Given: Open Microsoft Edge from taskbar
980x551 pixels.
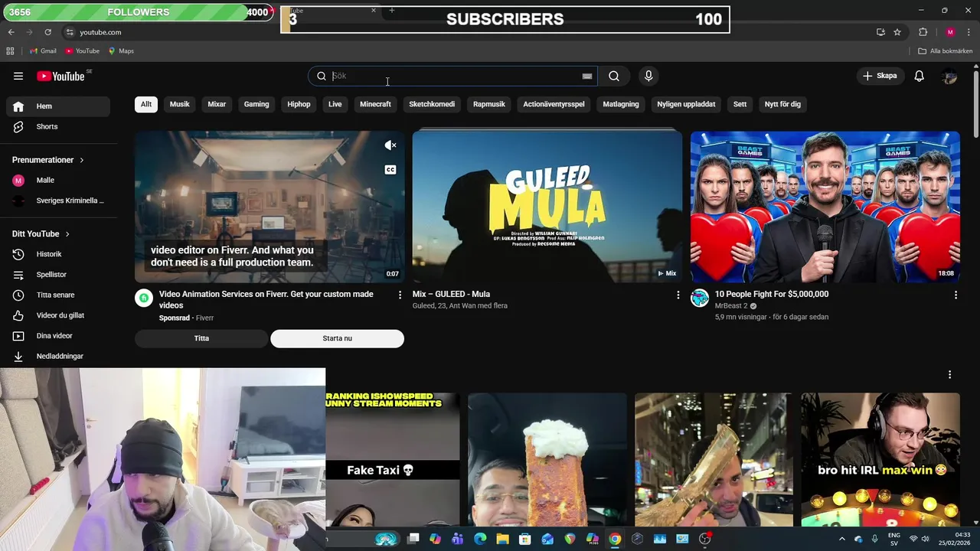Looking at the screenshot, I should click(x=480, y=539).
